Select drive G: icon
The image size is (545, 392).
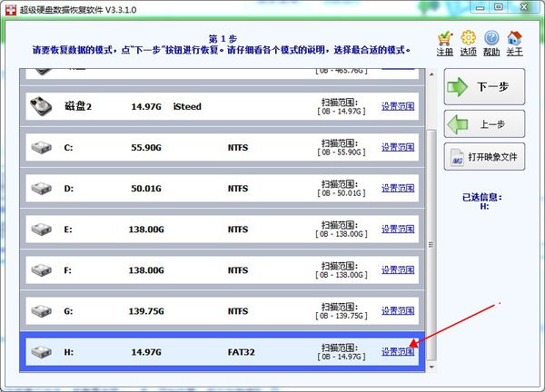pyautogui.click(x=42, y=311)
